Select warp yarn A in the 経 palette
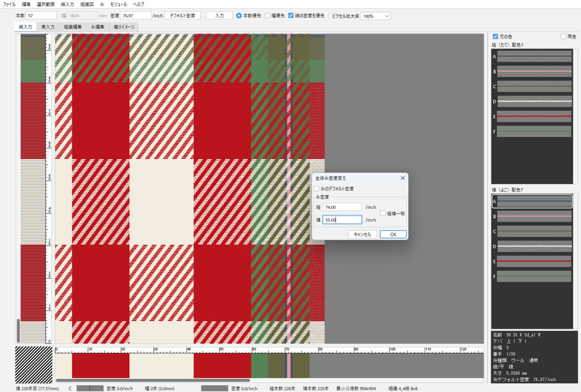 point(534,57)
